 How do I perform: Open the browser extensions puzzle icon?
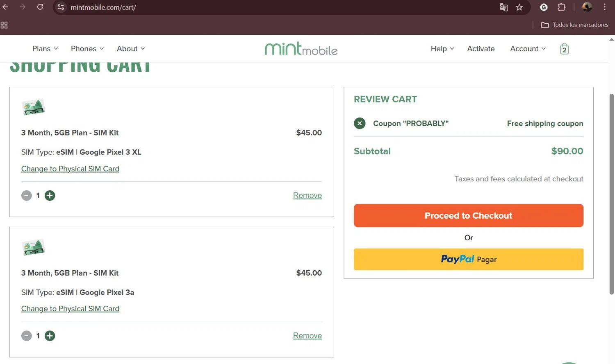(561, 7)
